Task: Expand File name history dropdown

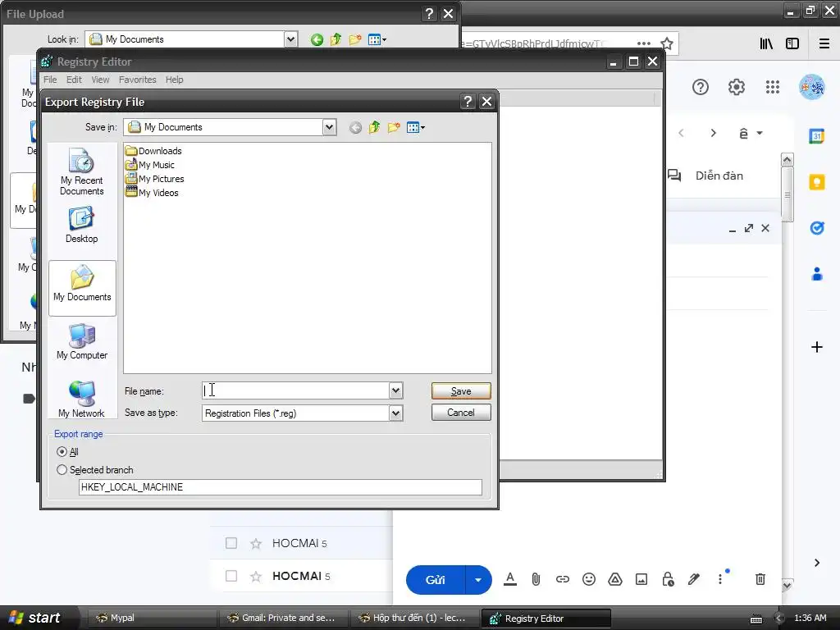Action: click(x=395, y=390)
